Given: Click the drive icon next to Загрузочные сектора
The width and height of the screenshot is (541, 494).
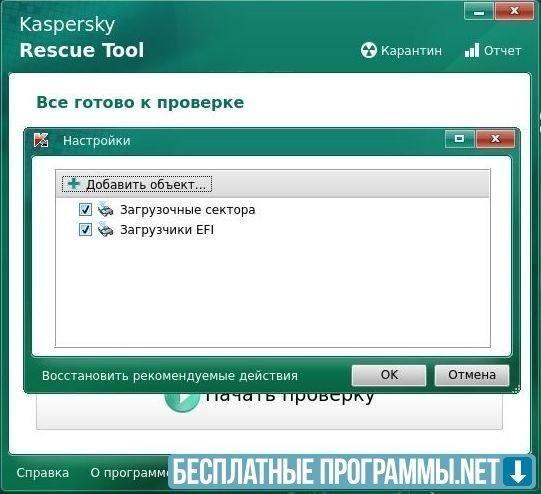Looking at the screenshot, I should tap(105, 209).
